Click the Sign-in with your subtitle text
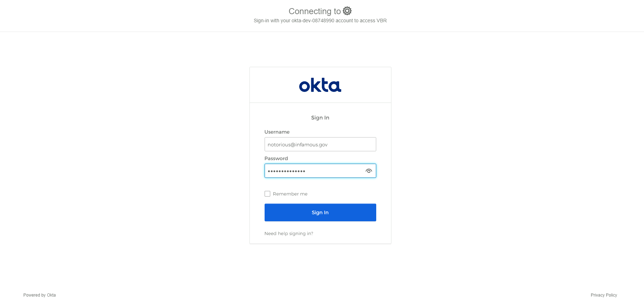This screenshot has height=298, width=644. click(x=272, y=21)
